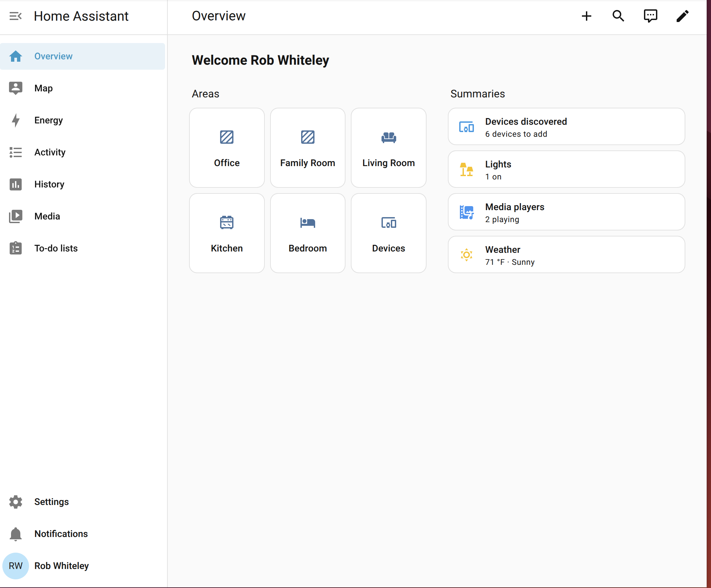The image size is (711, 588).
Task: Open Devices discovered summary card
Action: point(566,127)
